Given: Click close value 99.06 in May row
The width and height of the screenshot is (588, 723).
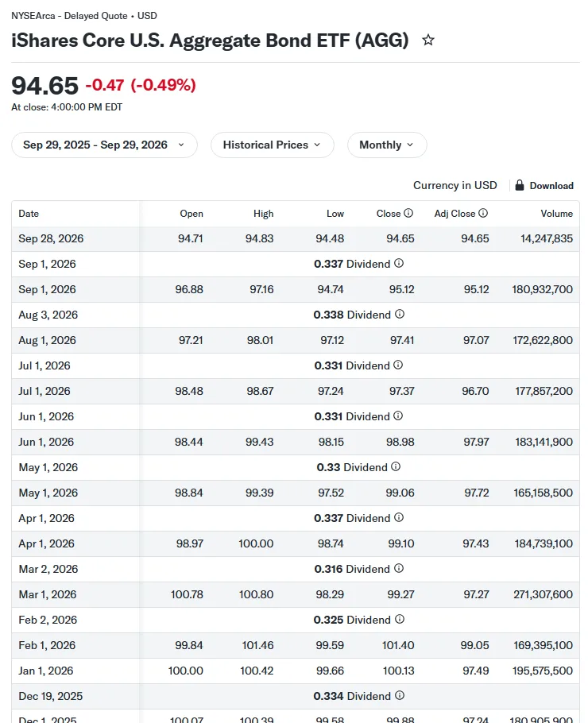Looking at the screenshot, I should [x=400, y=493].
